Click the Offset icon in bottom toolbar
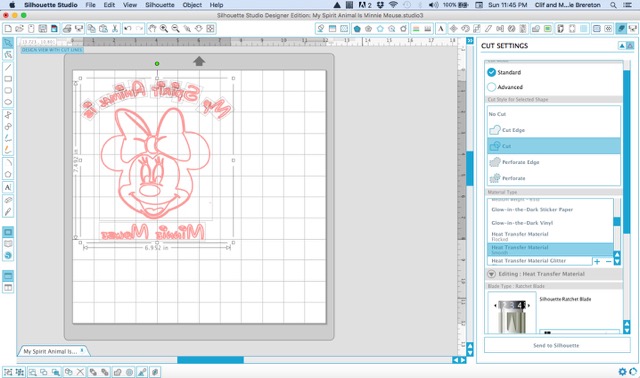The width and height of the screenshot is (640, 378). [x=129, y=372]
